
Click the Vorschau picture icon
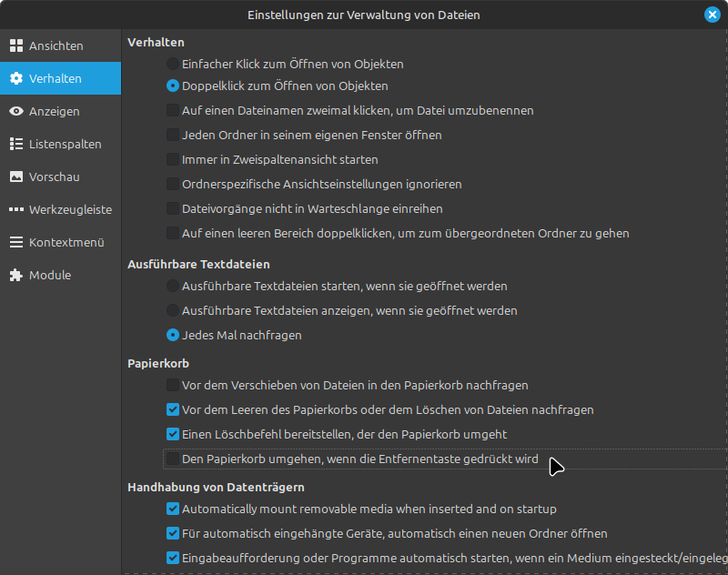point(15,177)
